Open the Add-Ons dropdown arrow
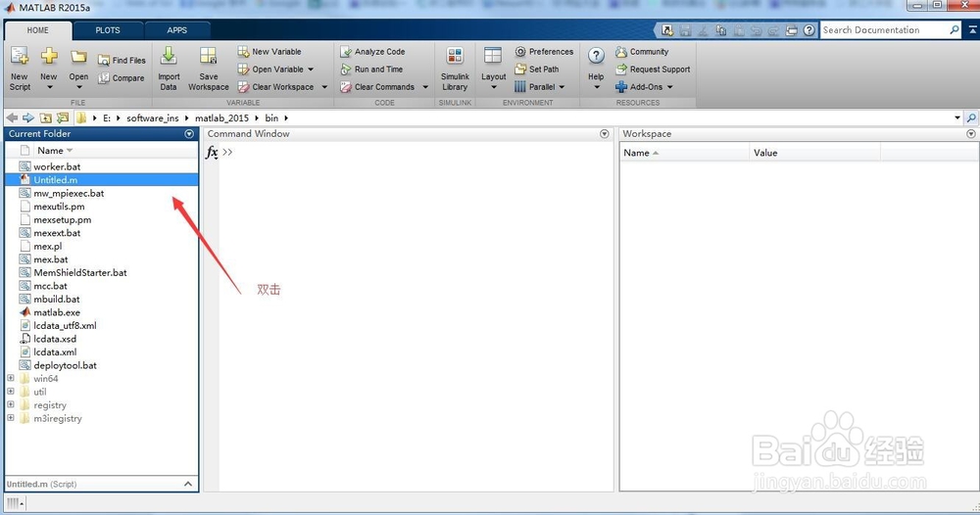The width and height of the screenshot is (980, 515). click(x=670, y=87)
